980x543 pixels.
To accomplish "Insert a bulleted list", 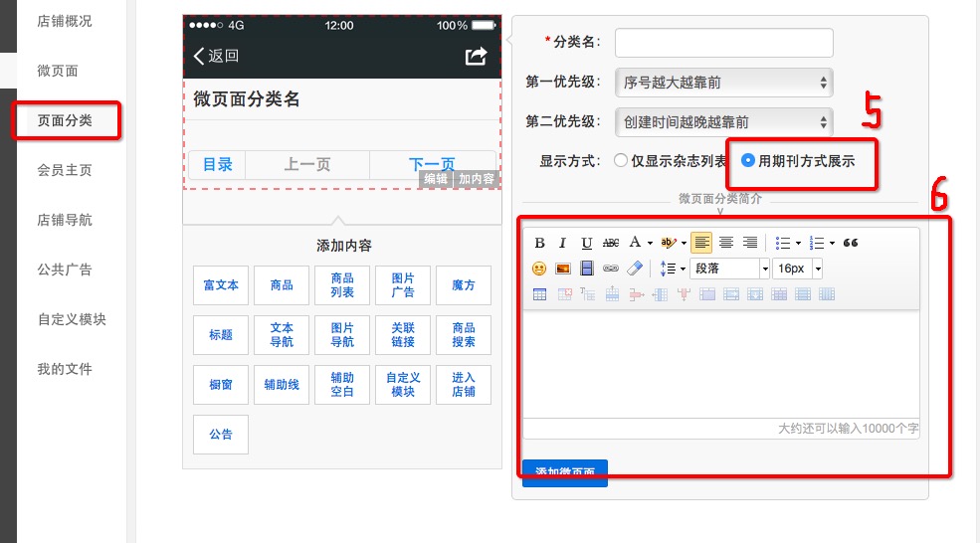I will (x=782, y=243).
